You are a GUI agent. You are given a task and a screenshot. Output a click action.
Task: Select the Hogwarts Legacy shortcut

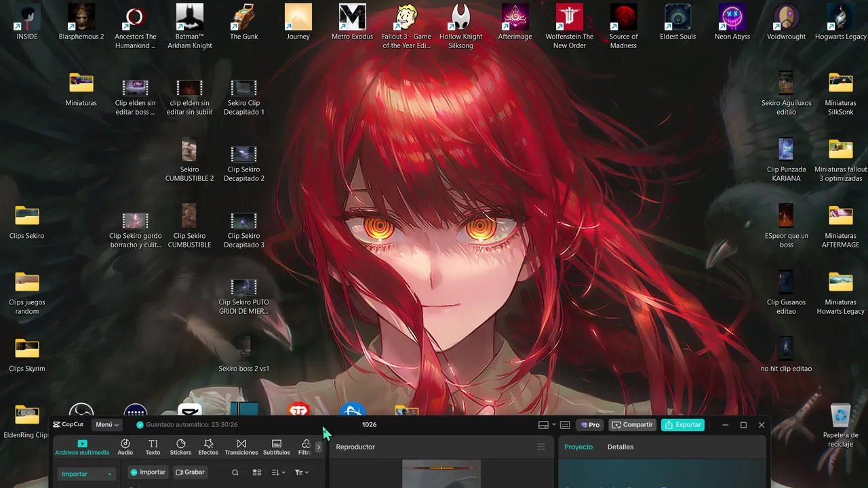pos(841,22)
